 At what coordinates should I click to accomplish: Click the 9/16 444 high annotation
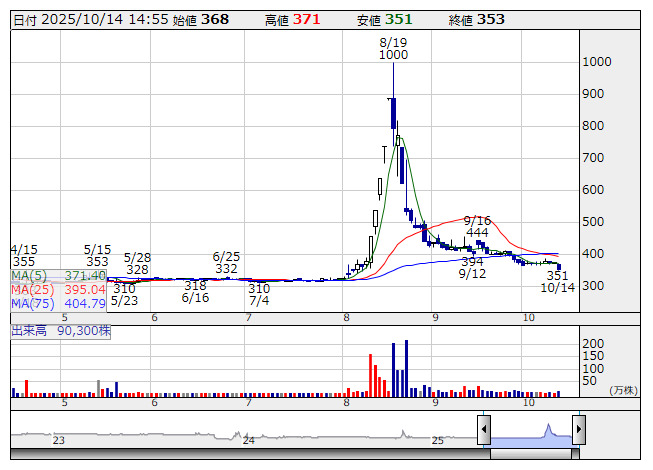pos(477,226)
